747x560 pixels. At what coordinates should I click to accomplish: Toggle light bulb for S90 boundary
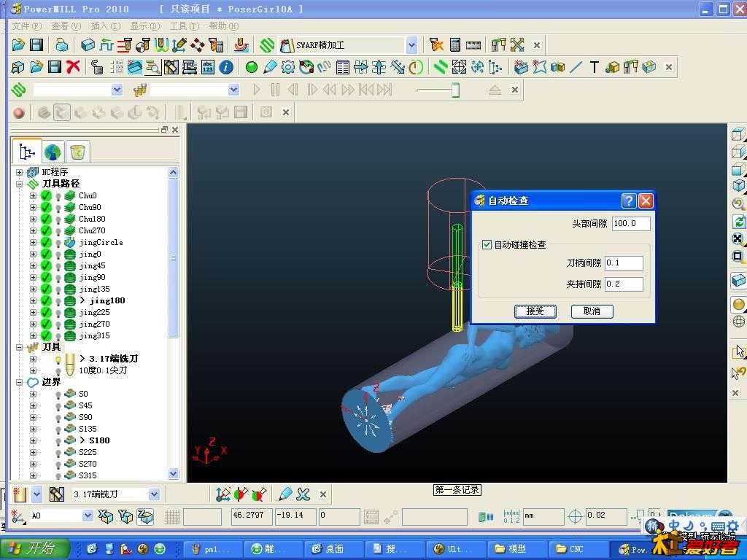click(58, 418)
